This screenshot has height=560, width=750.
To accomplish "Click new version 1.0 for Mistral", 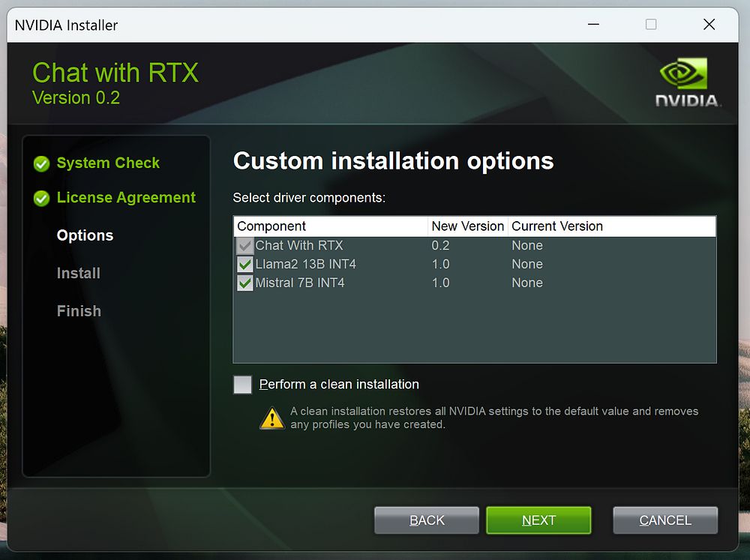I will tap(440, 283).
